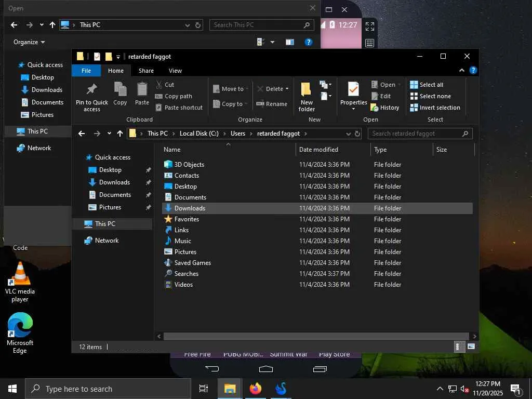Image resolution: width=532 pixels, height=399 pixels.
Task: Switch to the View ribbon tab
Action: [175, 71]
